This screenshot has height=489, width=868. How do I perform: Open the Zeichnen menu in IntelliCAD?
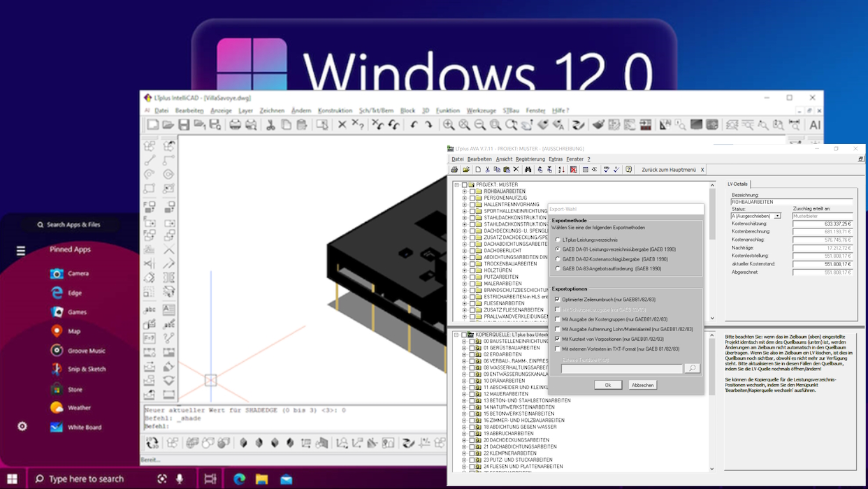click(272, 110)
